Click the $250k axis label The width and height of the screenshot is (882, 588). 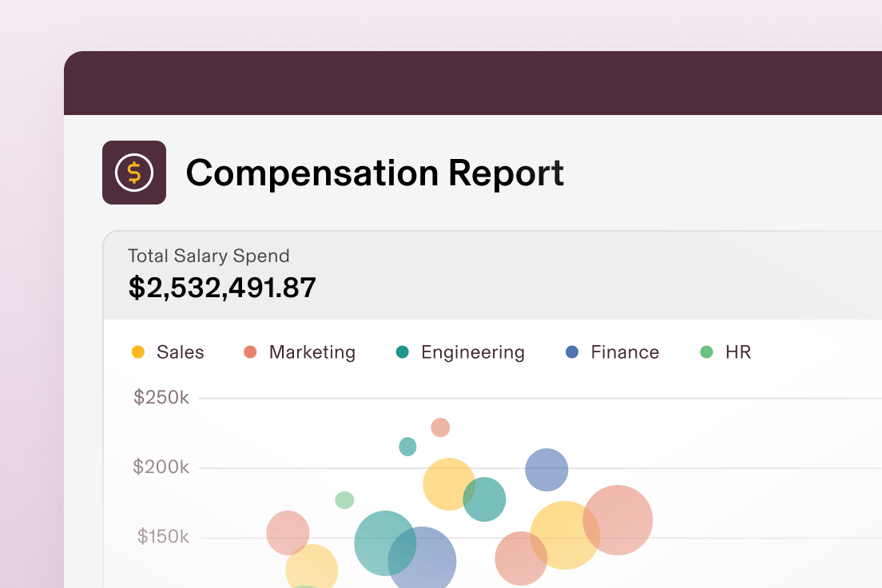point(161,397)
